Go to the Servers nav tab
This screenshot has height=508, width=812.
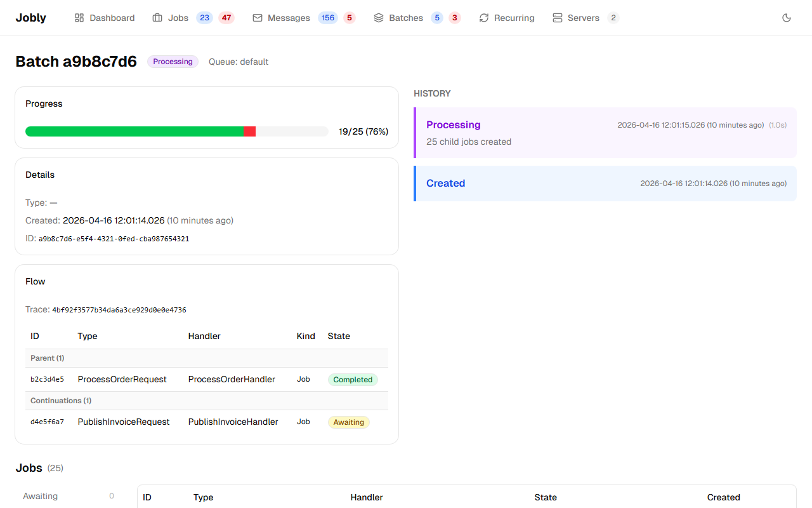coord(583,18)
